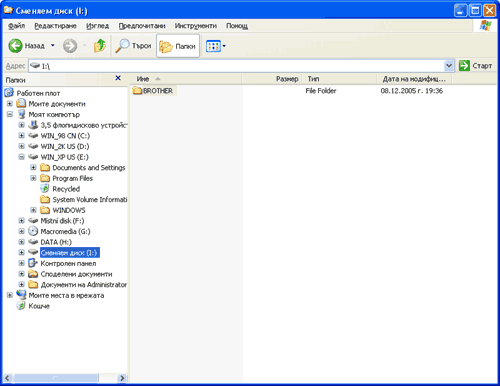This screenshot has height=386, width=500.
Task: Open the Назад history dropdown arrow
Action: point(53,46)
